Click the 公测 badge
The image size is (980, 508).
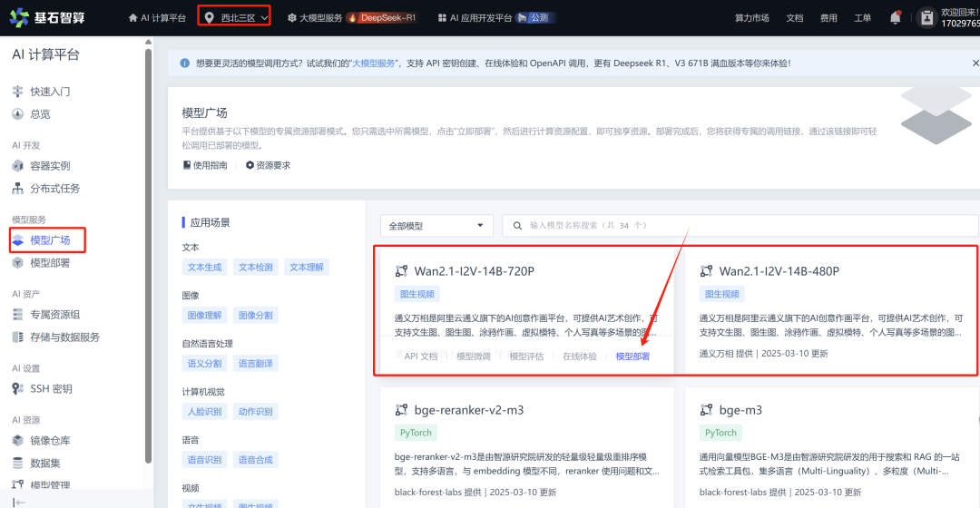pyautogui.click(x=534, y=18)
